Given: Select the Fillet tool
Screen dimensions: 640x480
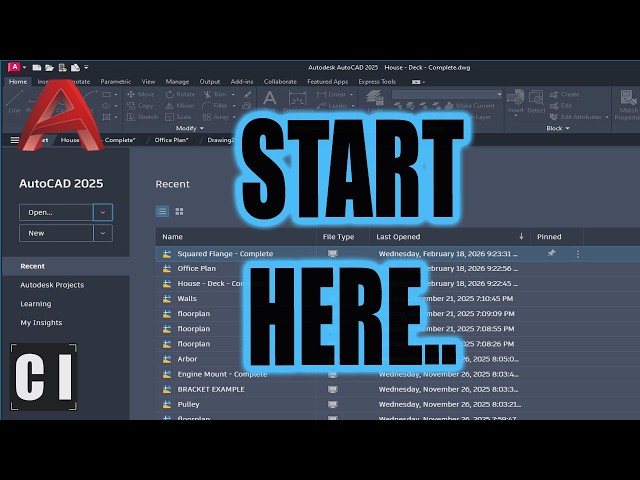Looking at the screenshot, I should (215, 106).
